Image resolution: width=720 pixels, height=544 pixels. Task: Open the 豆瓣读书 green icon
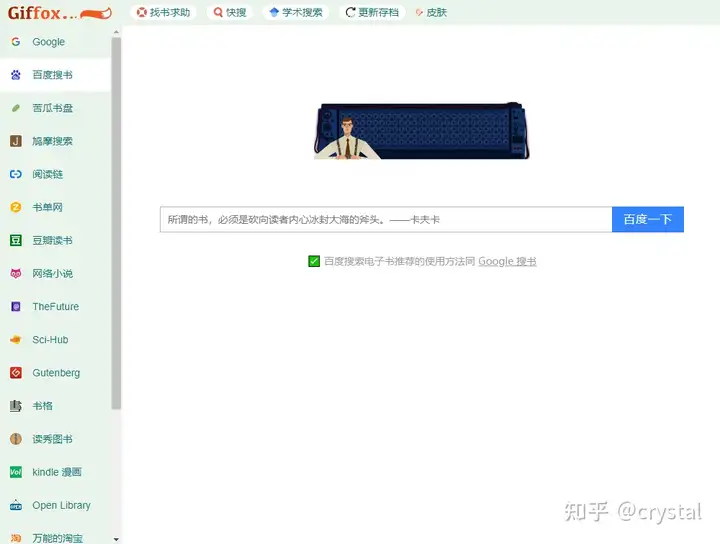pos(16,240)
